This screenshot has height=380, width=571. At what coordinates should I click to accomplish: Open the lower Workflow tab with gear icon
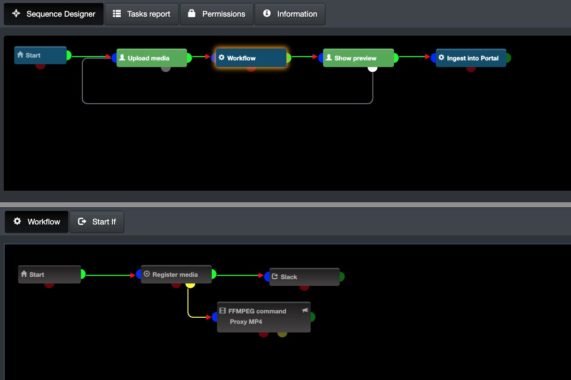coord(37,222)
